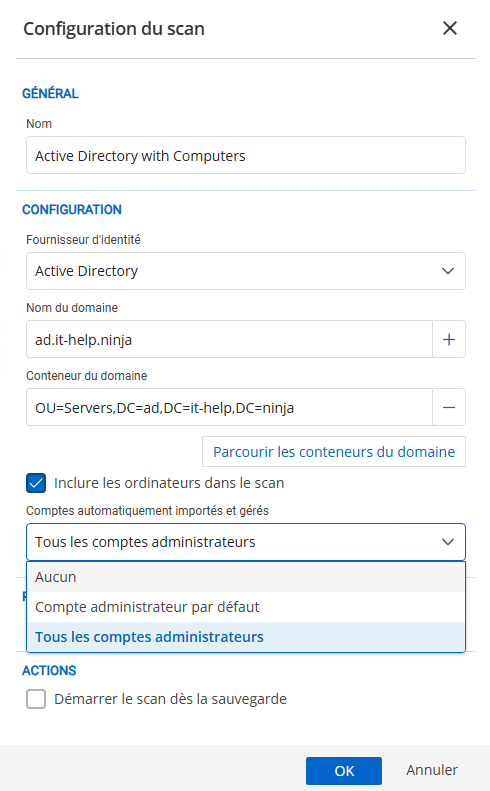Click the Conteneur du domaine OU=Servers field
This screenshot has width=490, height=791.
[229, 407]
